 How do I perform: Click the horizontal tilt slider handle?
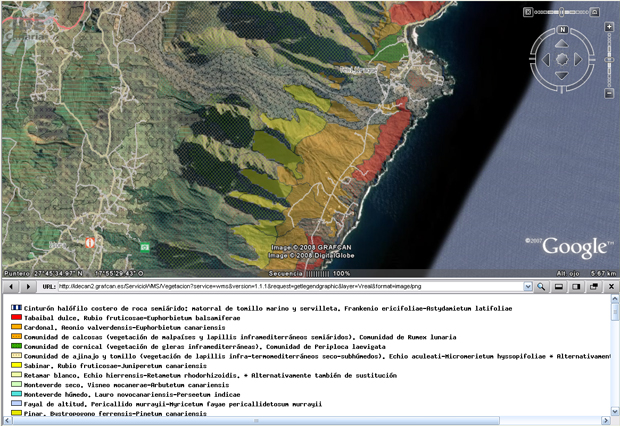(x=562, y=12)
